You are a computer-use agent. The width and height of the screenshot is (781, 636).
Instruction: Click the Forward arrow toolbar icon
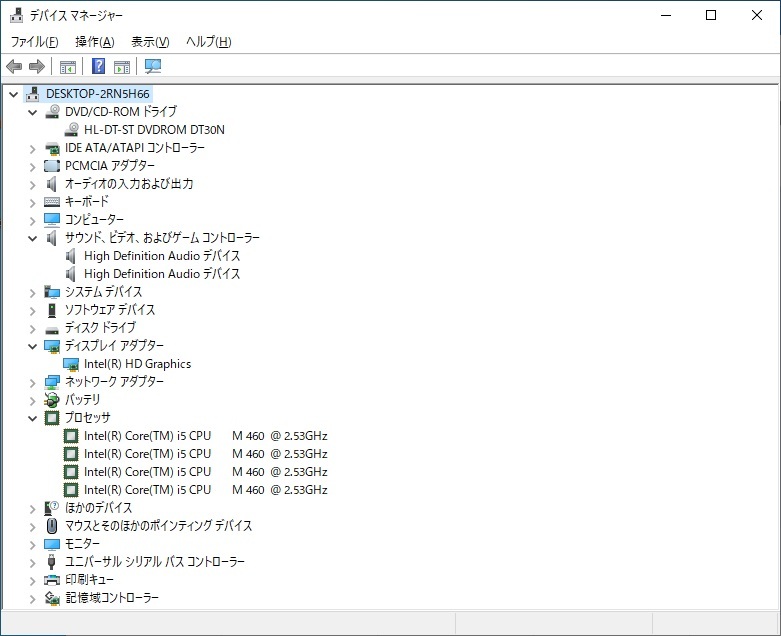point(37,66)
